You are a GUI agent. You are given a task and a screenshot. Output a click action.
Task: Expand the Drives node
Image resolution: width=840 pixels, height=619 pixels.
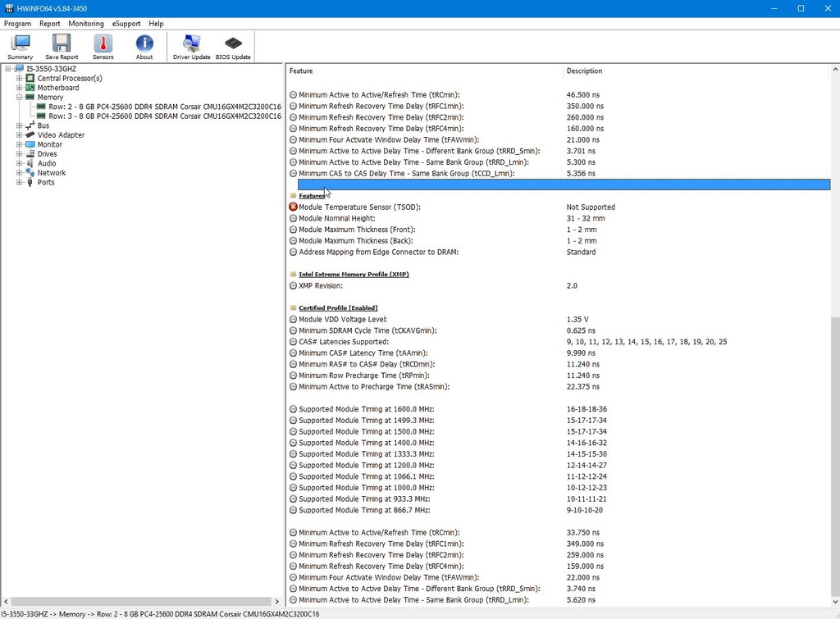click(20, 153)
